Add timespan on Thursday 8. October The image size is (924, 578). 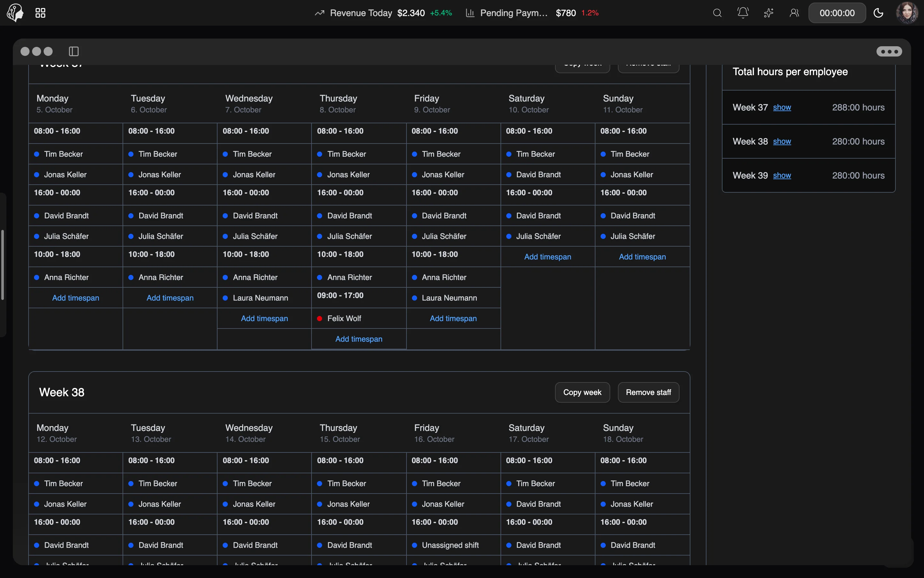click(x=359, y=339)
